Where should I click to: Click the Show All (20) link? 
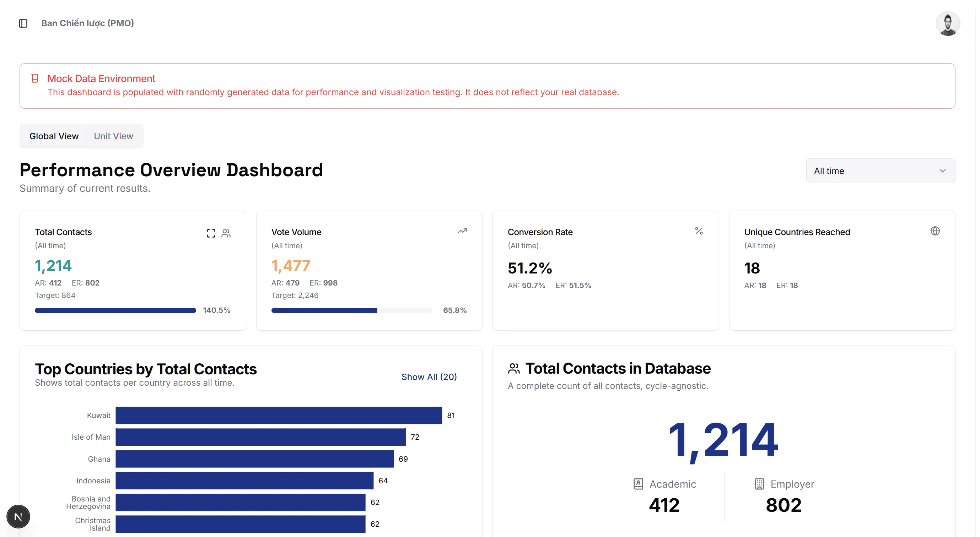point(429,377)
